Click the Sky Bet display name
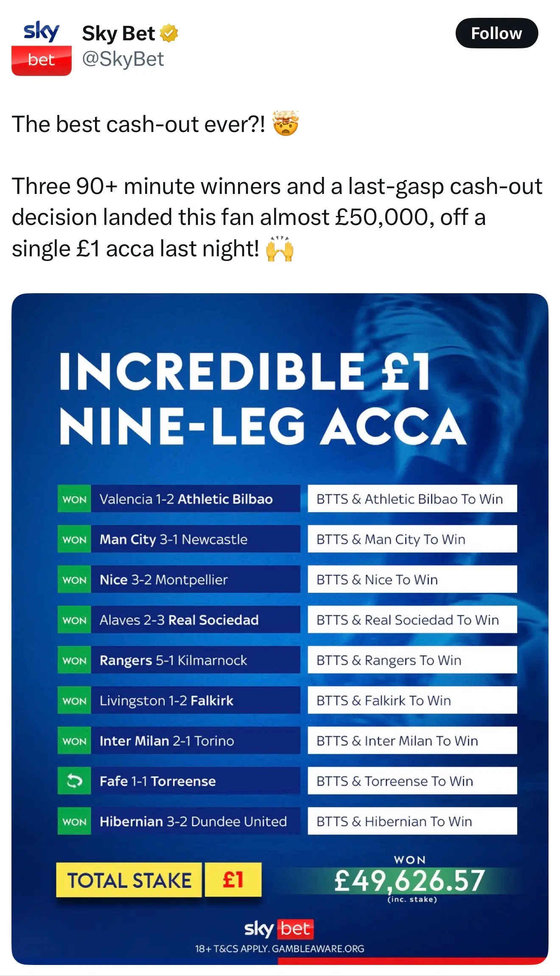This screenshot has height=976, width=560. pos(118,33)
